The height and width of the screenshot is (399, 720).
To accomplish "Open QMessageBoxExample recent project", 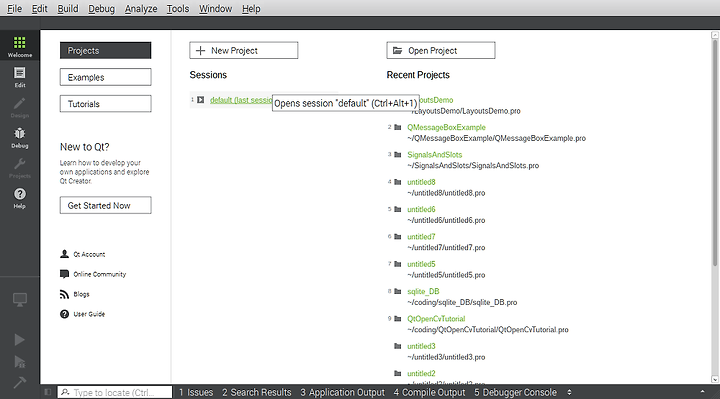I will click(446, 127).
